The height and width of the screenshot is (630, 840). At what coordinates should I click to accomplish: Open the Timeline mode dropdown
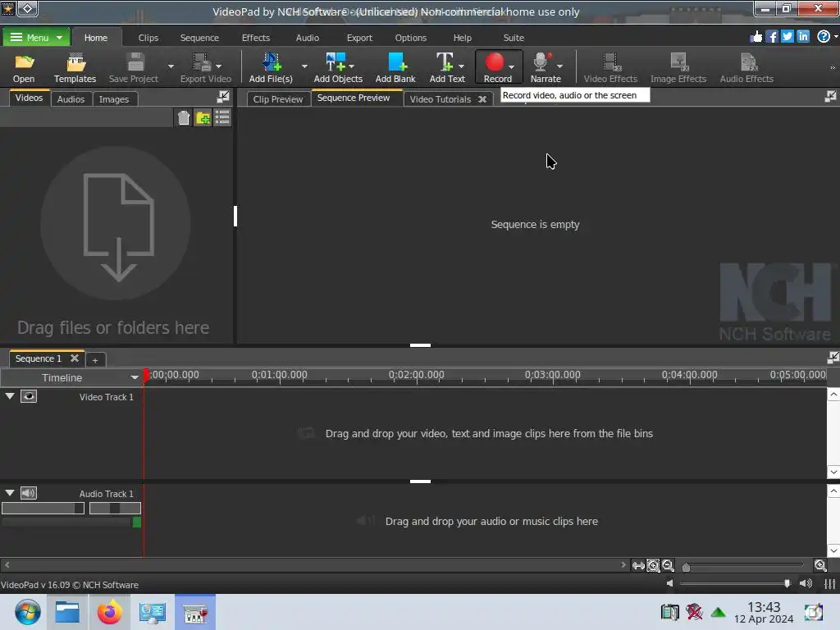135,377
